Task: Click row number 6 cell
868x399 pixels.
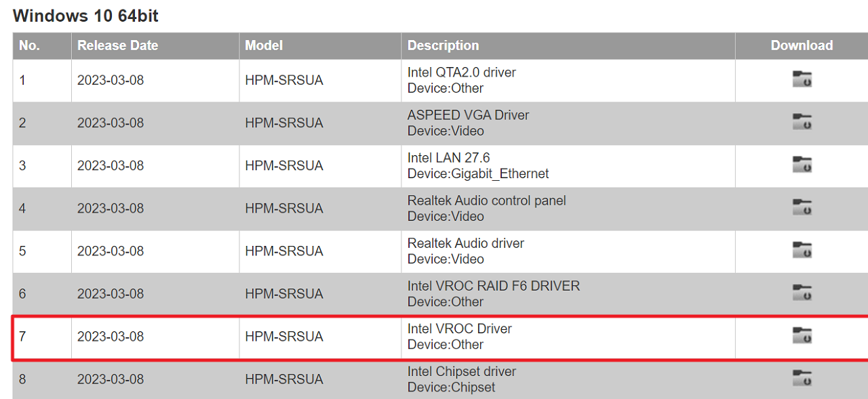Action: (x=23, y=293)
